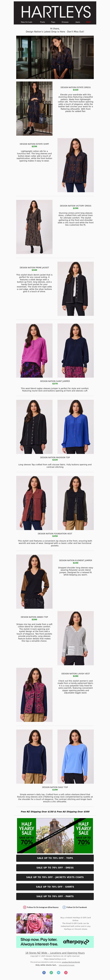Click the green link icon in footer

(x=51, y=972)
